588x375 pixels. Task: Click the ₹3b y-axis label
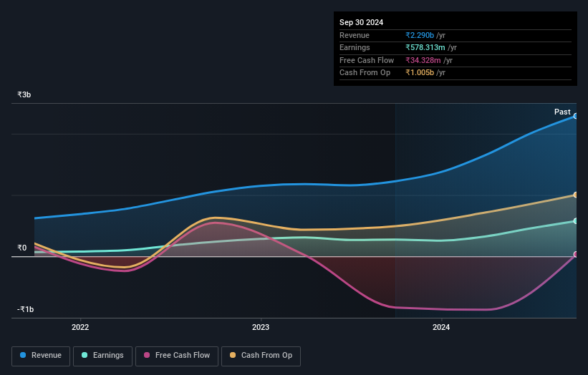tap(24, 94)
